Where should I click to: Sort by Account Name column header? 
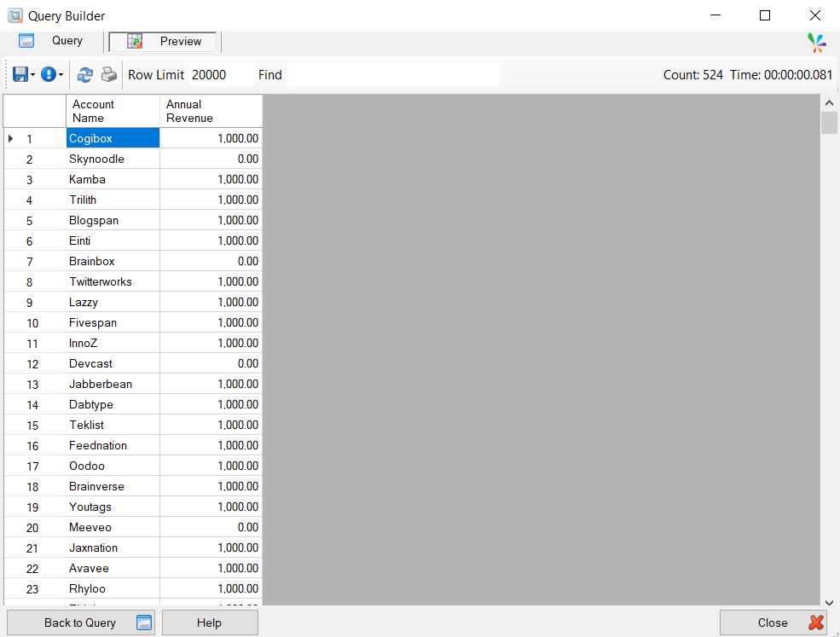pos(113,111)
